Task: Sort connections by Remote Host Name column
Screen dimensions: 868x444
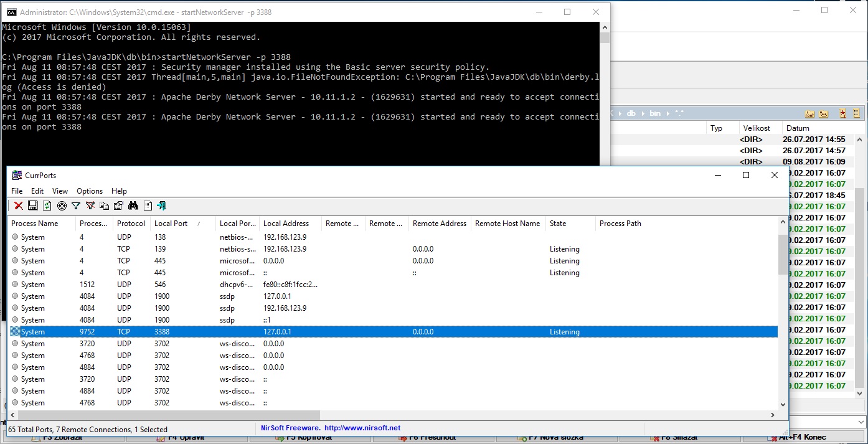Action: 507,223
